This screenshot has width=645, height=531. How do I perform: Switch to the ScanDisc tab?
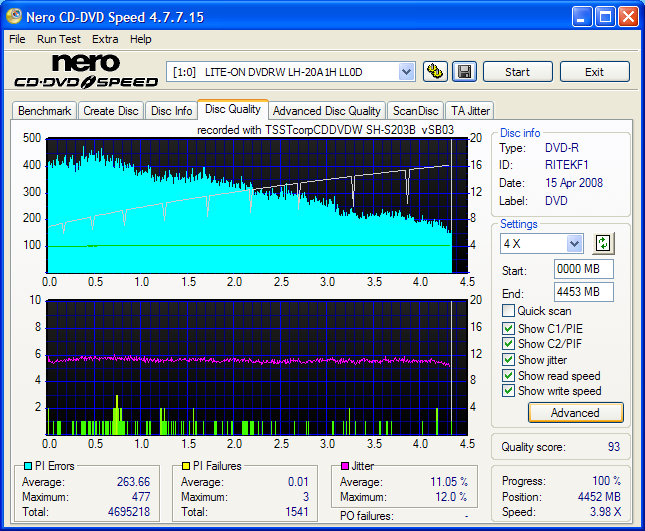coord(415,111)
